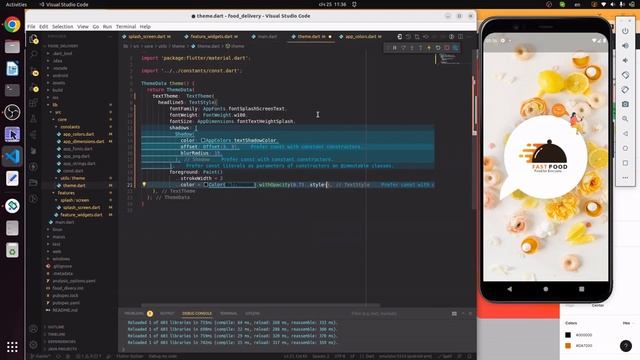Open the PROBLEMS panel tab
Image resolution: width=640 pixels, height=360 pixels.
[x=134, y=313]
